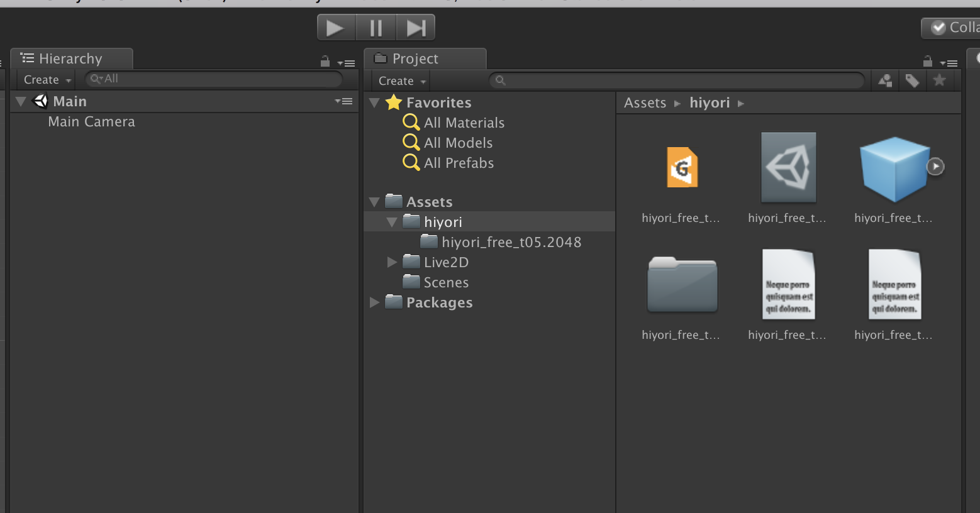Select the blue cube prefab asset

click(x=894, y=168)
